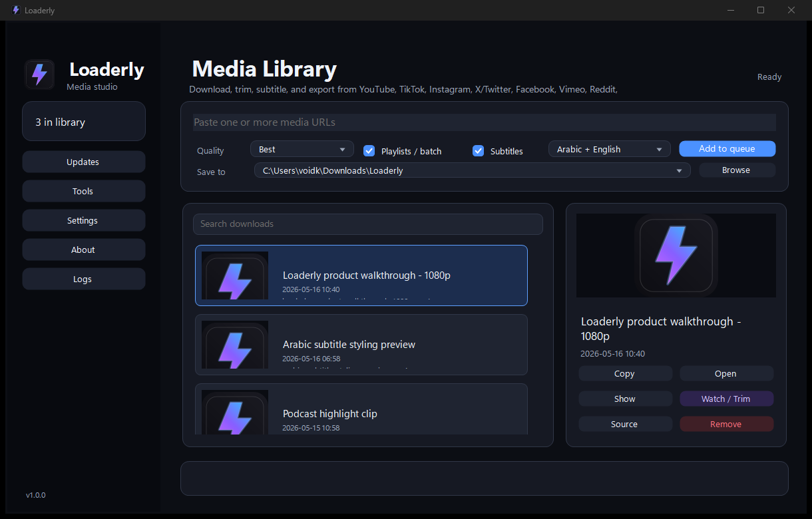This screenshot has width=812, height=519.
Task: Open the Updates section
Action: (83, 162)
